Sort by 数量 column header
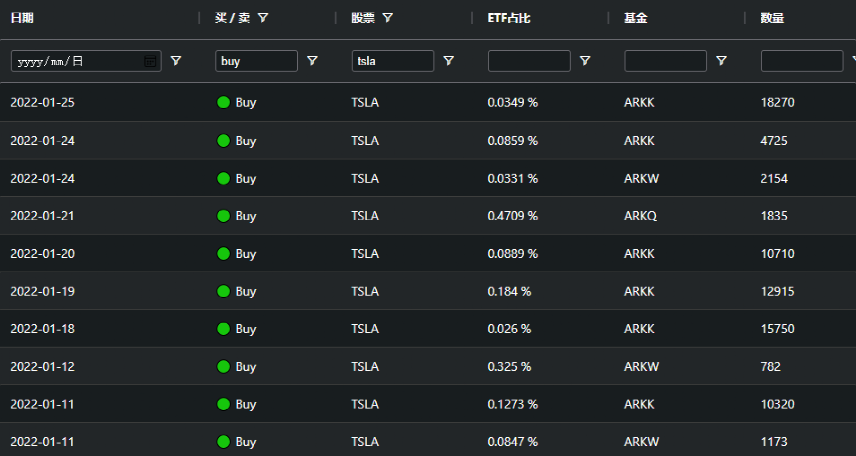This screenshot has width=856, height=456. pyautogui.click(x=772, y=18)
